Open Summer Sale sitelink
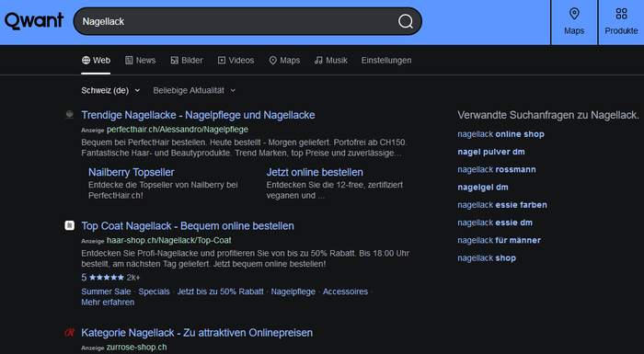 point(106,291)
